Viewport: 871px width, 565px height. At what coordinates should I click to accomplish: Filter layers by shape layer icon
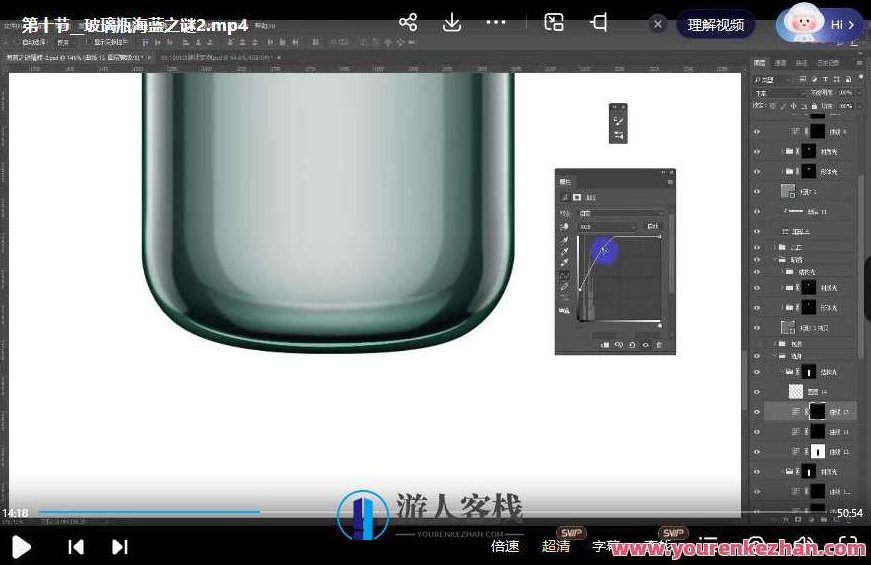click(837, 79)
